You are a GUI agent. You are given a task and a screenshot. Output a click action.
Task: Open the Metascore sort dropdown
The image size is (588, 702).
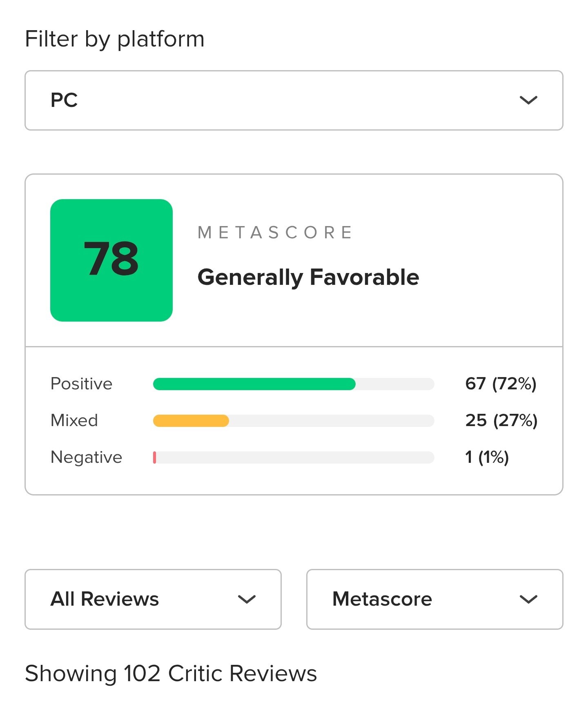[435, 599]
